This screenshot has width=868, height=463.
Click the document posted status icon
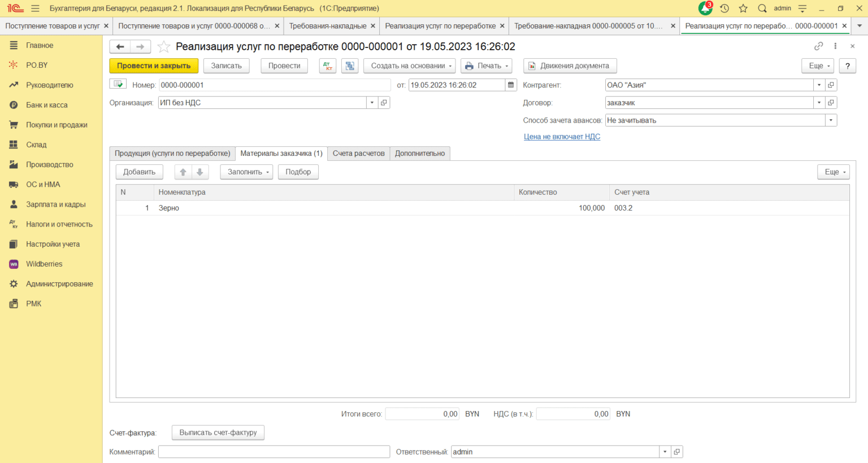click(x=118, y=85)
